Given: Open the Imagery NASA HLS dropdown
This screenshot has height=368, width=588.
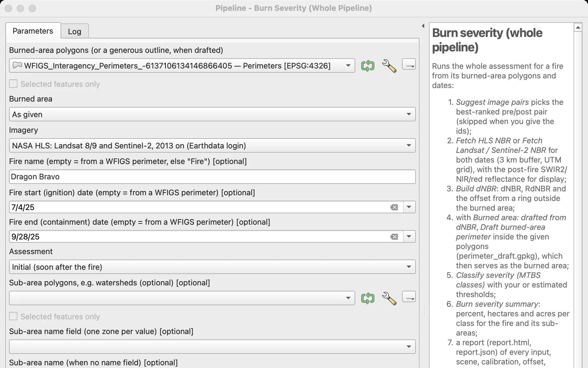Looking at the screenshot, I should 212,145.
